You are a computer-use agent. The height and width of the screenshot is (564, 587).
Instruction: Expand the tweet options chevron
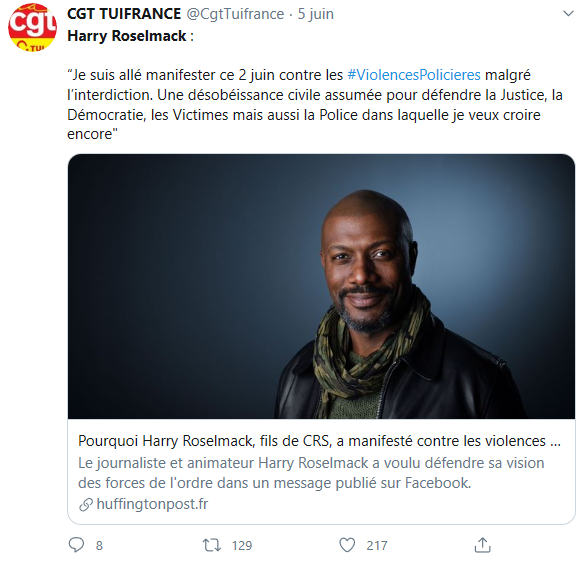pyautogui.click(x=568, y=14)
